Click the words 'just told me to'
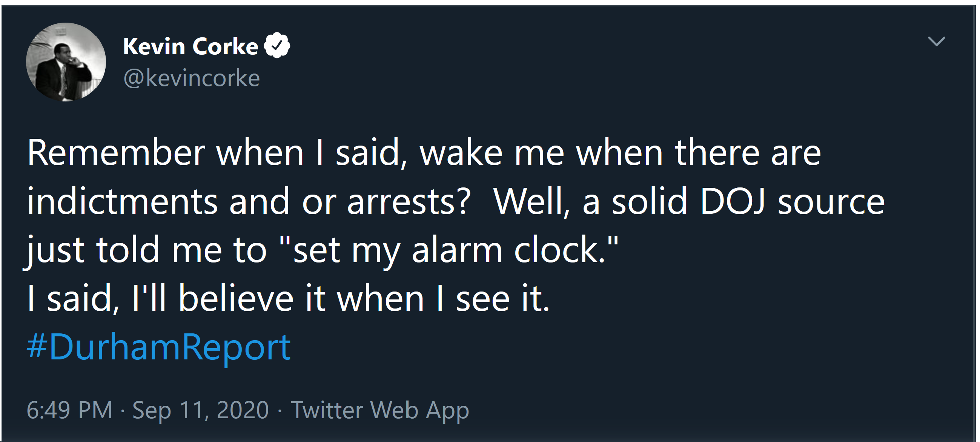Viewport: 980px width, 442px height. pyautogui.click(x=145, y=250)
